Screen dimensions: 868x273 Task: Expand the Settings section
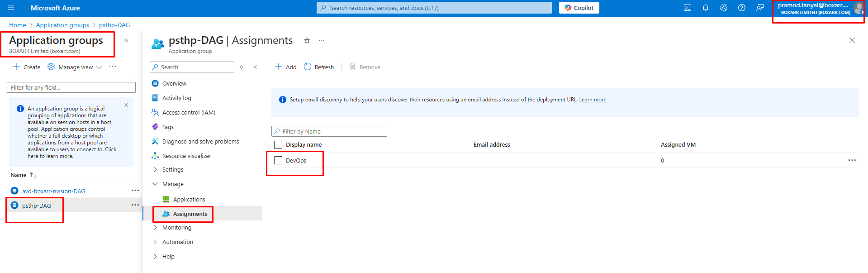(173, 169)
